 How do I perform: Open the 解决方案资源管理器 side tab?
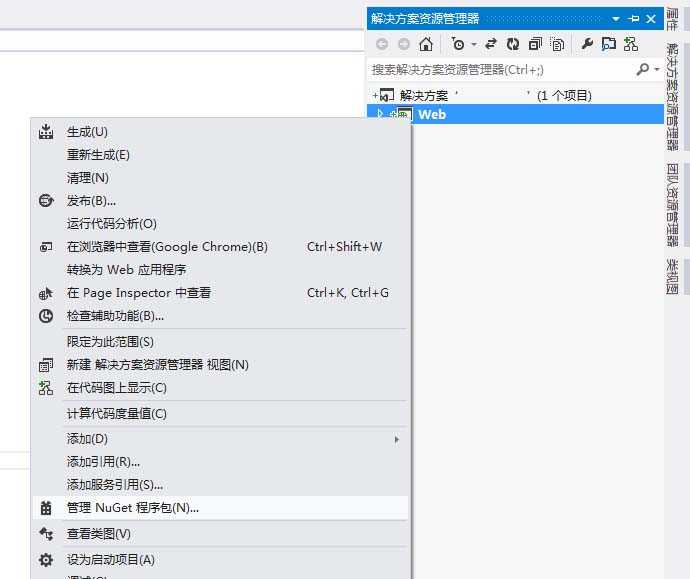(672, 96)
